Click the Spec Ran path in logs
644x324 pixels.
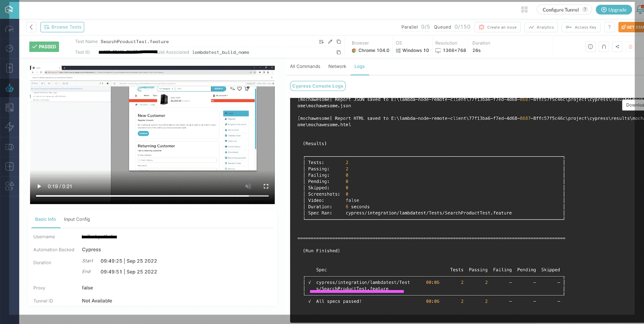pos(429,213)
